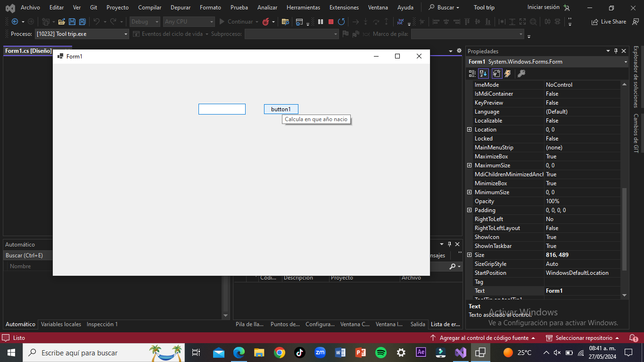
Task: Click the Seleccionar repositorio status bar button
Action: pyautogui.click(x=584, y=338)
